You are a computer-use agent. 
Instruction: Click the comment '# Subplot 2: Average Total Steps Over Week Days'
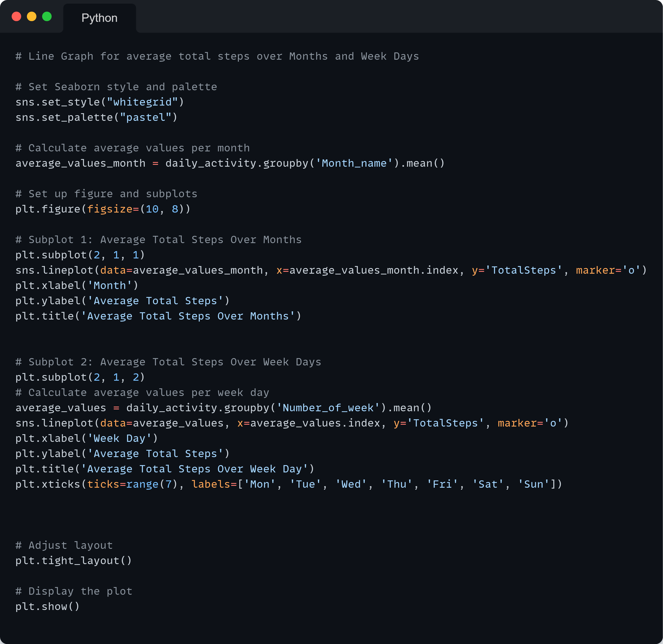(168, 362)
